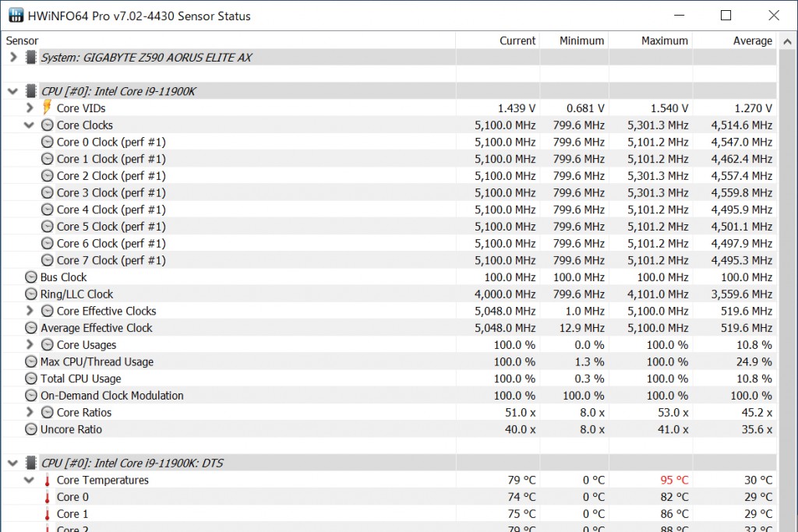
Task: Select the Ring/LLC Clock sensor row
Action: (389, 294)
